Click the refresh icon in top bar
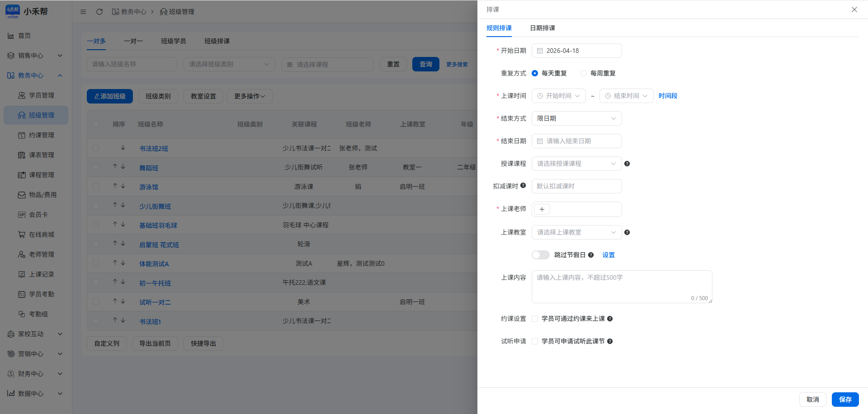 click(99, 12)
